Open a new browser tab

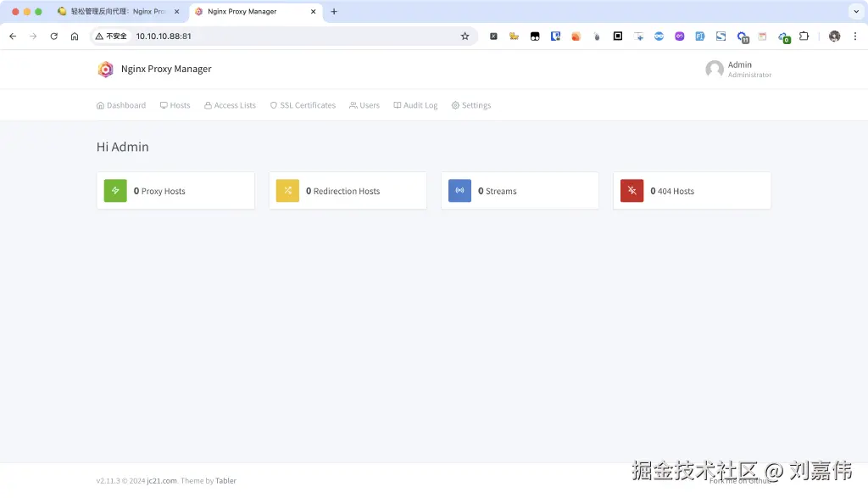pyautogui.click(x=334, y=11)
